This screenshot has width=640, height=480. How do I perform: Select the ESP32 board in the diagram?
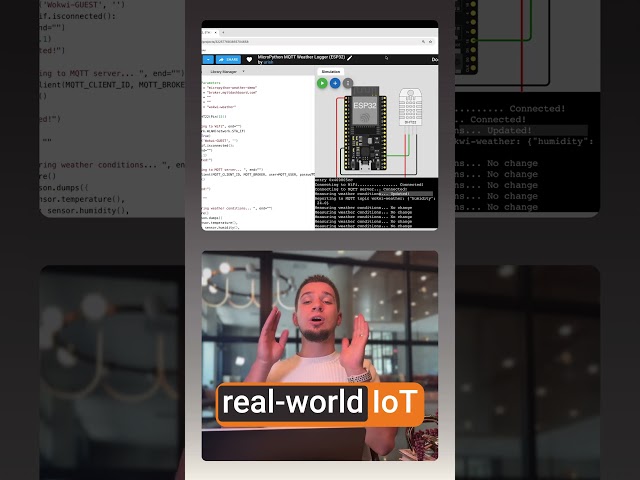[x=365, y=128]
